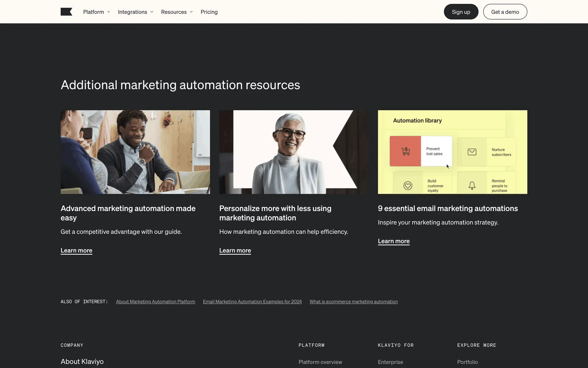Screen dimensions: 588x368
Task: Visit What is ecommerce marketing automation link
Action: point(353,301)
